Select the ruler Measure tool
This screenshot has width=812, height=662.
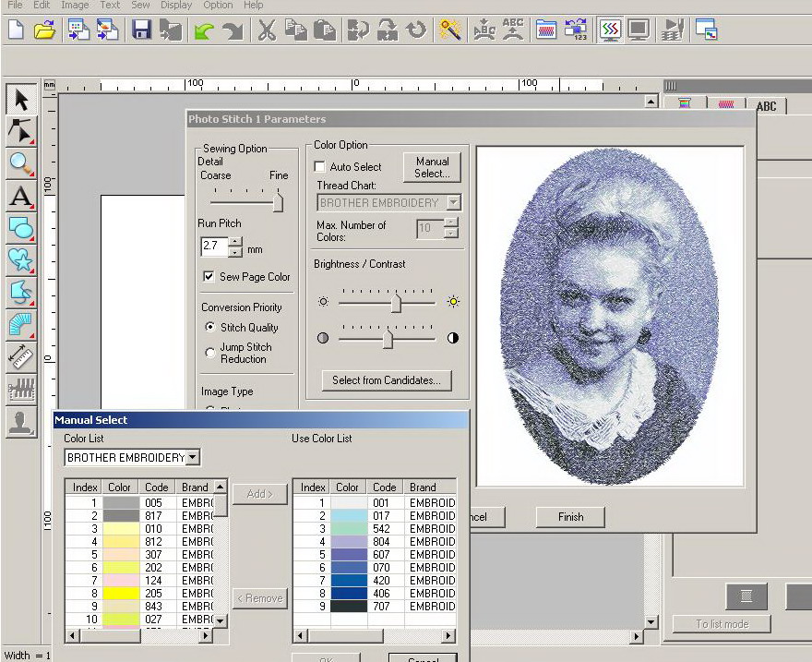pos(21,356)
